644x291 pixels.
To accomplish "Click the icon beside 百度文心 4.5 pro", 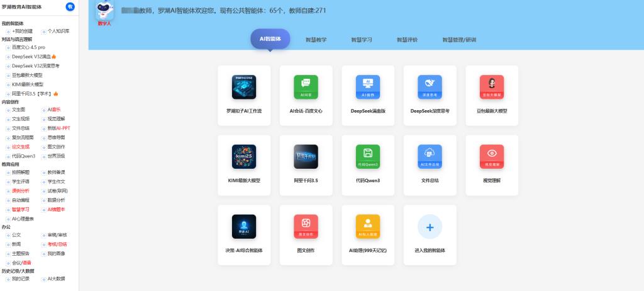I will tap(8, 48).
